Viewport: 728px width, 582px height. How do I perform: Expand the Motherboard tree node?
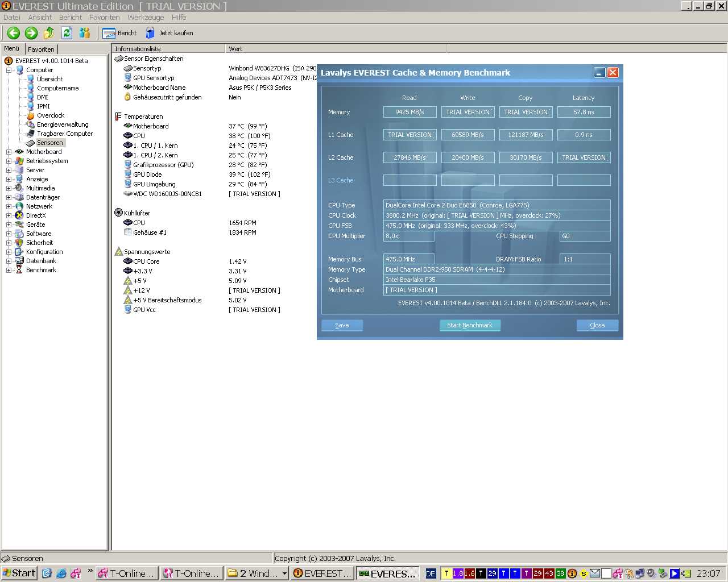pos(9,152)
